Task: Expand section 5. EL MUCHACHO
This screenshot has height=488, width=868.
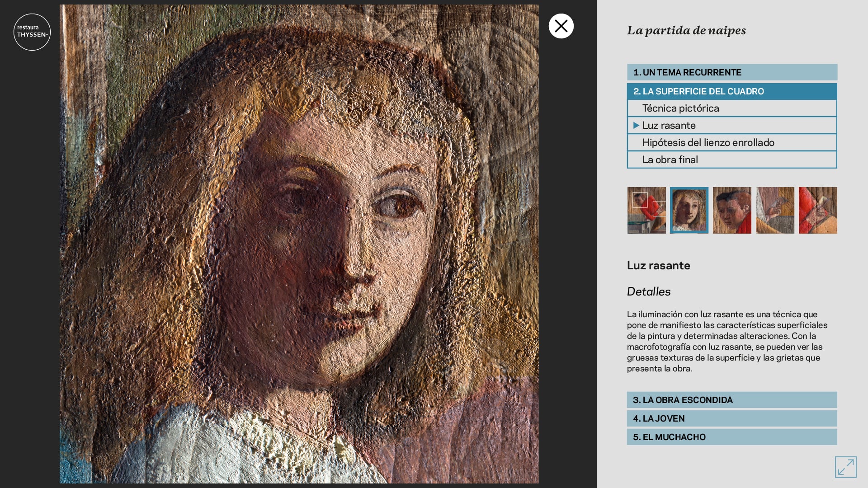Action: click(732, 437)
